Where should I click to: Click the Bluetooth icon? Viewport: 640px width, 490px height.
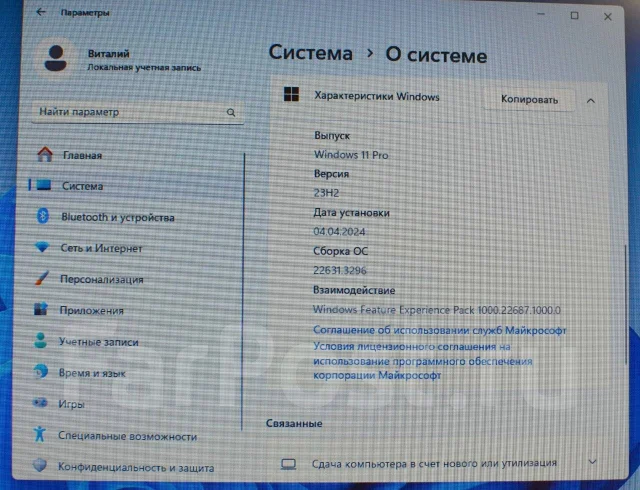click(x=42, y=216)
